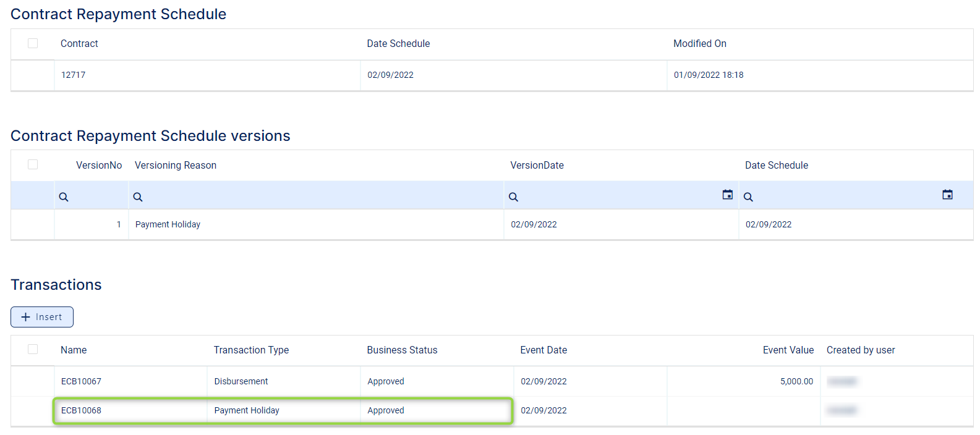The image size is (980, 435).
Task: Select the contract 12717 row
Action: (73, 75)
